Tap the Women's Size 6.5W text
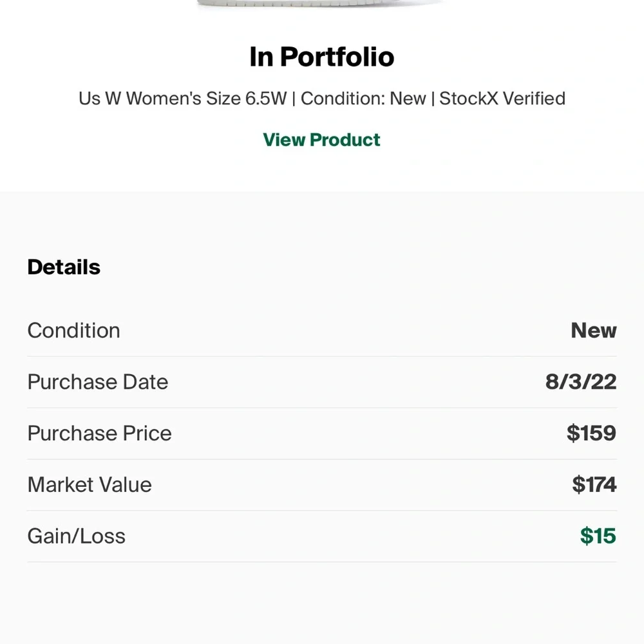This screenshot has width=644, height=644. click(206, 99)
